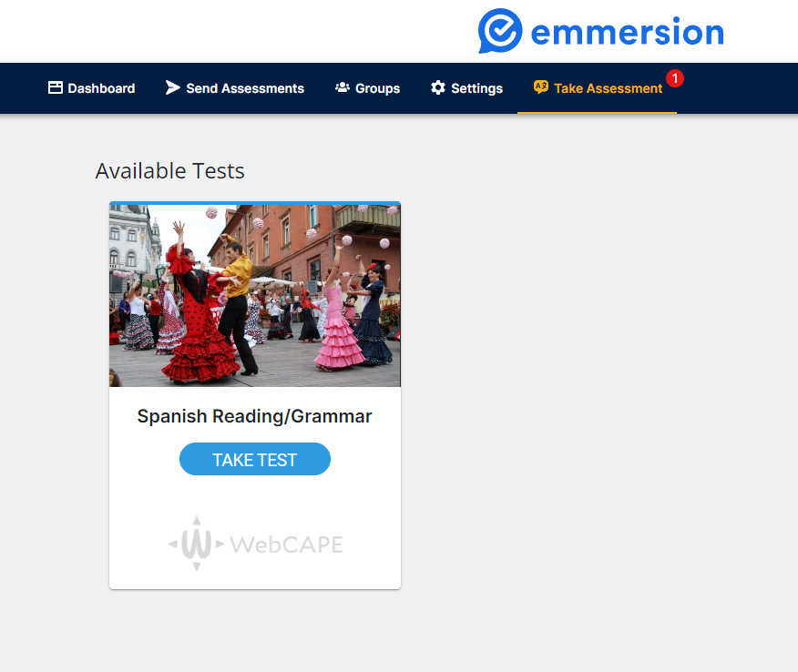Screen dimensions: 798x672
Task: Click the Send Assessments paper plane icon
Action: (172, 87)
